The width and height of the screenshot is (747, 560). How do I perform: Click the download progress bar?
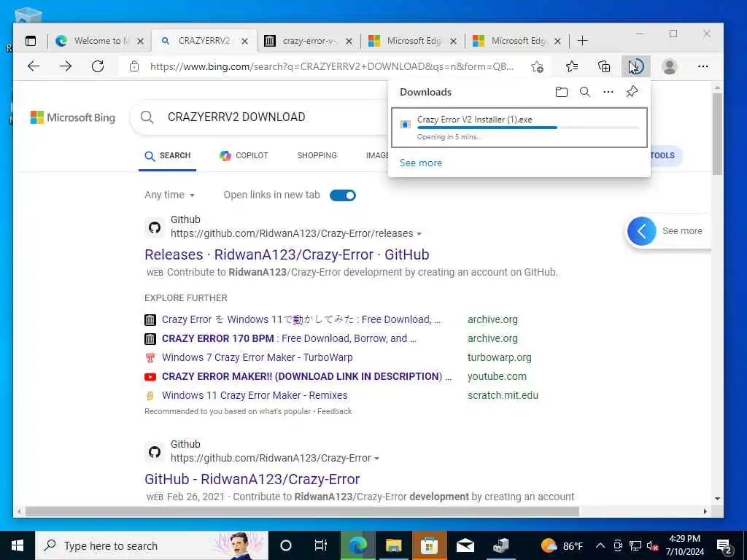pyautogui.click(x=528, y=128)
